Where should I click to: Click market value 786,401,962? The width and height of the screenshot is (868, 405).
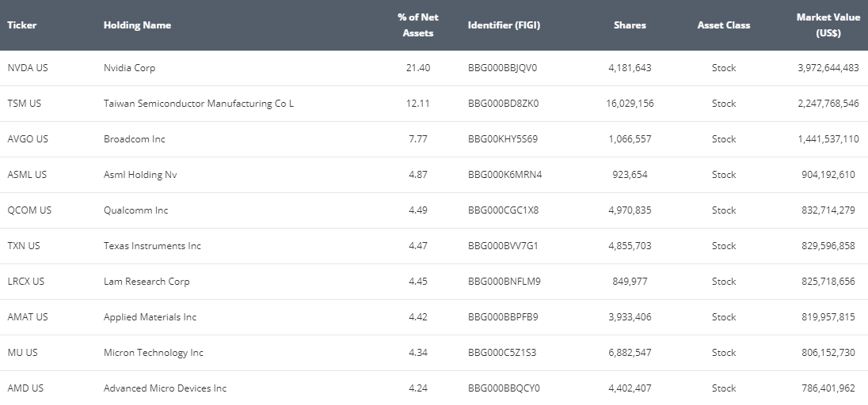click(828, 388)
